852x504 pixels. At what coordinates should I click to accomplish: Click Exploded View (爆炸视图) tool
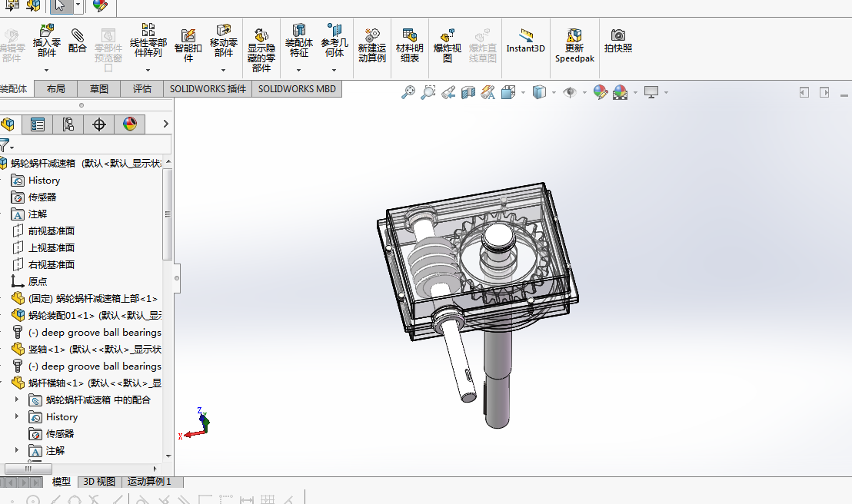click(x=448, y=45)
